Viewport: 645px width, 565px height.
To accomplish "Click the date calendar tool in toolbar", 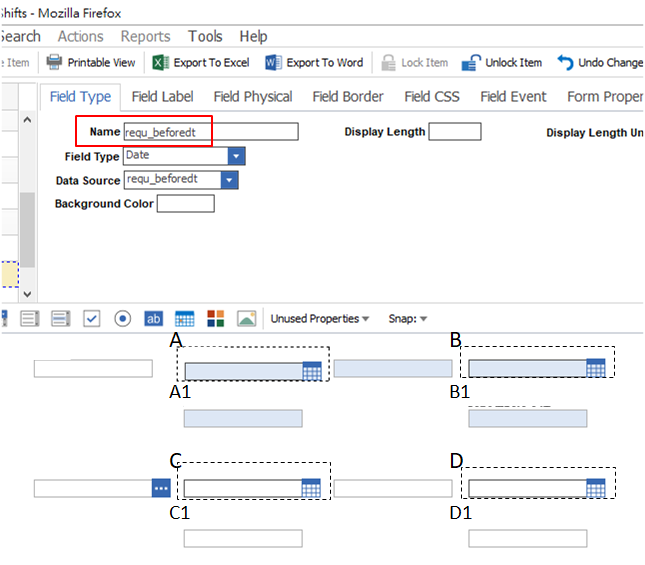I will (x=185, y=319).
